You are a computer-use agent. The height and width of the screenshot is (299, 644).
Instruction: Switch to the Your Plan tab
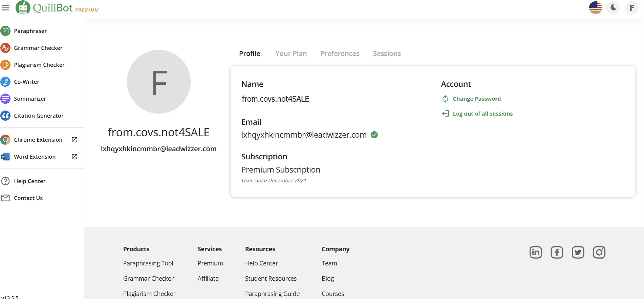(291, 54)
